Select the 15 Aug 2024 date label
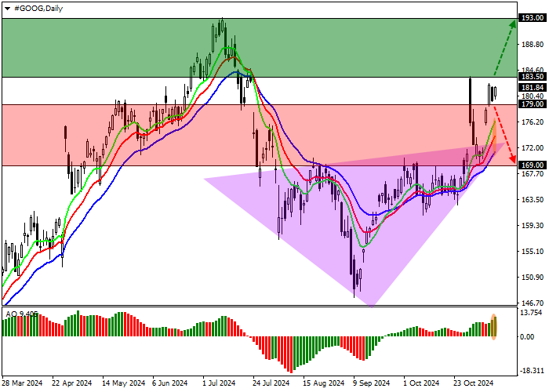This screenshot has width=549, height=392. pyautogui.click(x=323, y=383)
